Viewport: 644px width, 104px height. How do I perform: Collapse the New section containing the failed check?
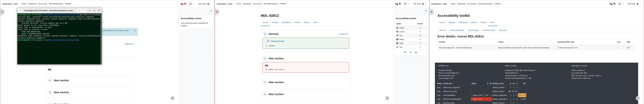pos(265,58)
